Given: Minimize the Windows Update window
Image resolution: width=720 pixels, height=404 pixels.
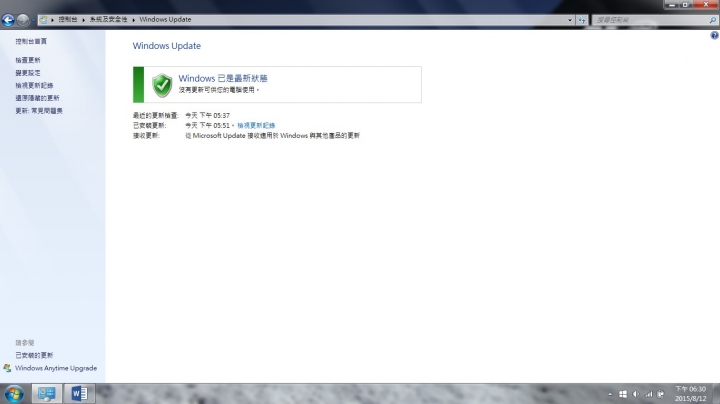Looking at the screenshot, I should (x=671, y=5).
